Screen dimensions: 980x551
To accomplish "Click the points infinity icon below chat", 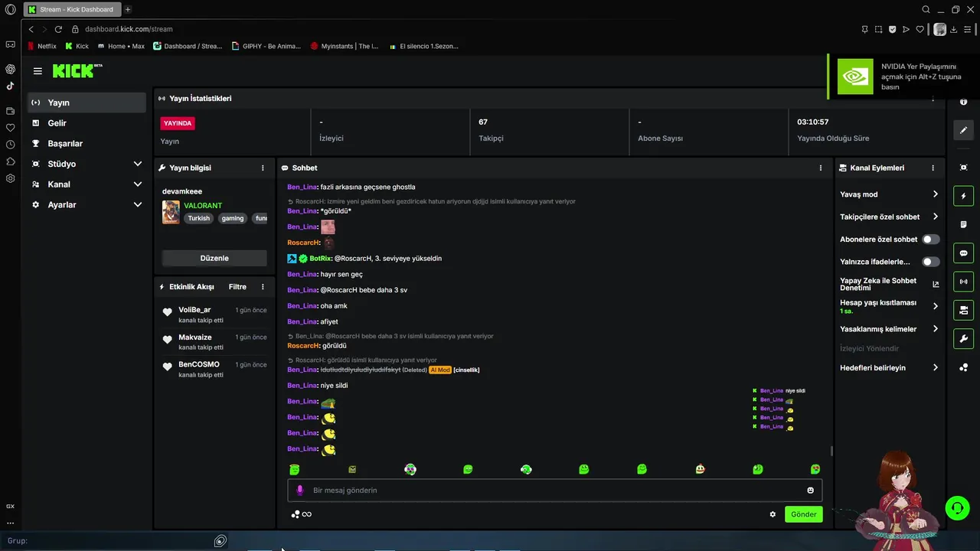I will (x=302, y=514).
